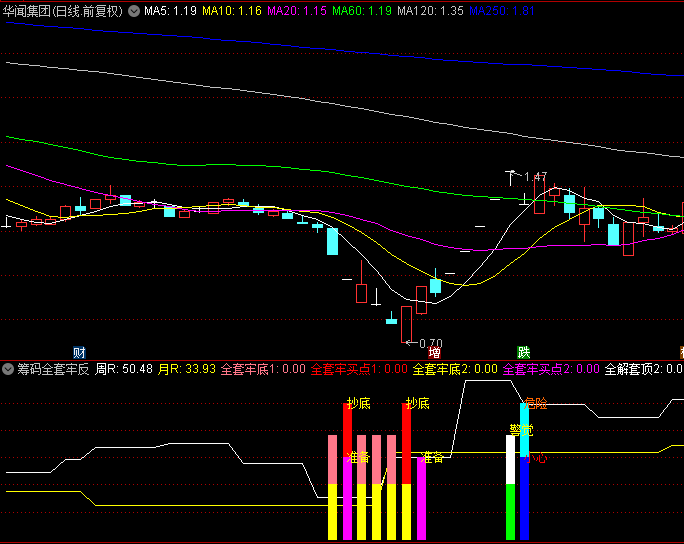Click the MA250: 1.81 label

click(x=502, y=11)
